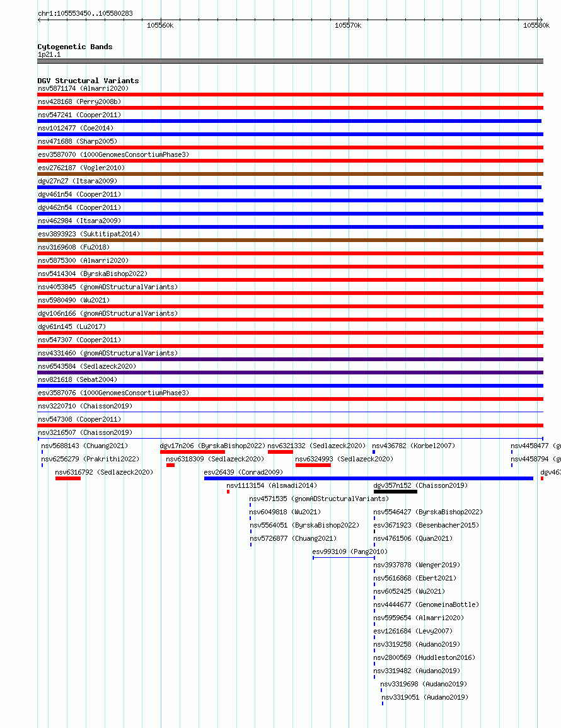561x728 pixels.
Task: Click the nsv821618 (Sebat2004) label
Action: tap(78, 379)
